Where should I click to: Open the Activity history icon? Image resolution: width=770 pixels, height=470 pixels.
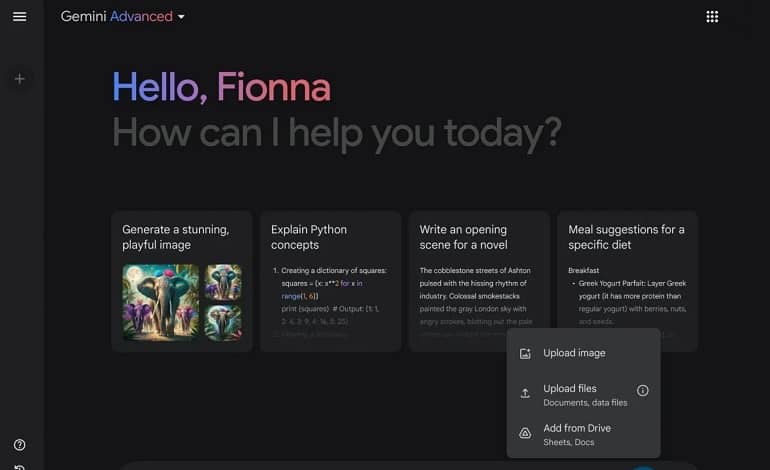pyautogui.click(x=20, y=467)
